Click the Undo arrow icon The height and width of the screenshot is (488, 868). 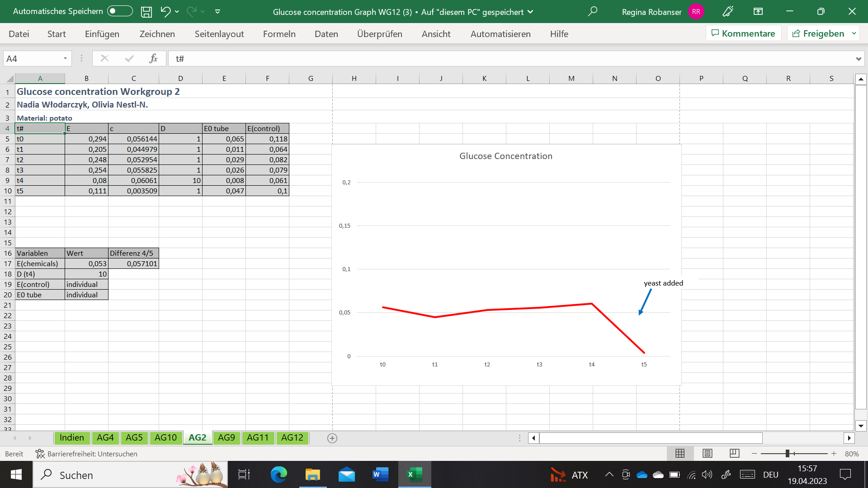[165, 12]
